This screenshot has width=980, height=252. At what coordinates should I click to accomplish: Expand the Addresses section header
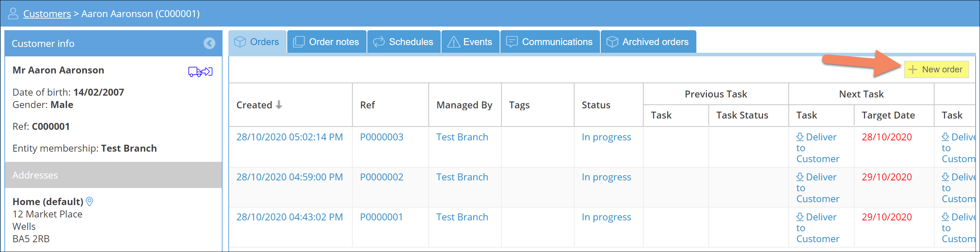pos(113,175)
